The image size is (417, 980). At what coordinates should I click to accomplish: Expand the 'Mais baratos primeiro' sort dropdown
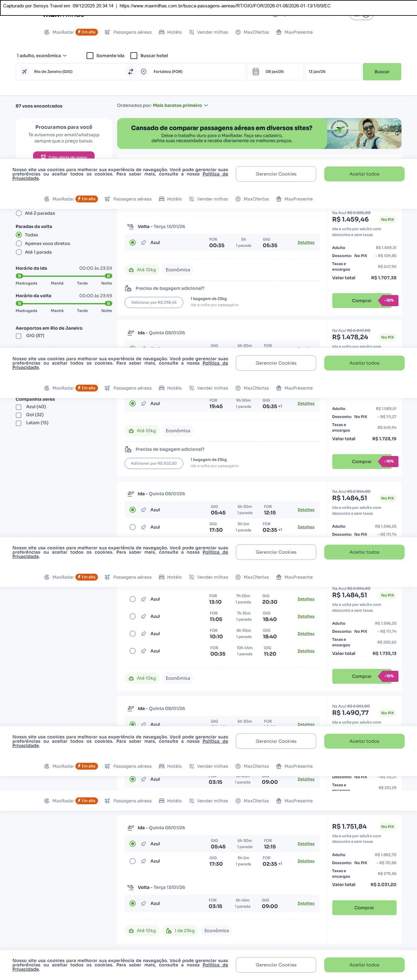click(180, 105)
